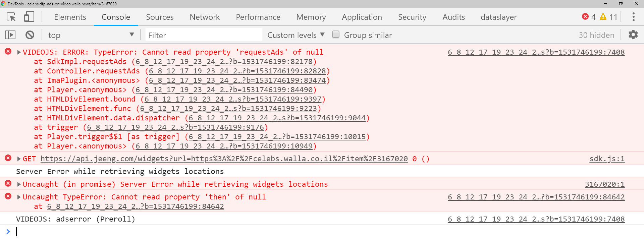Switch to the Network tab
The image size is (644, 243).
(204, 17)
